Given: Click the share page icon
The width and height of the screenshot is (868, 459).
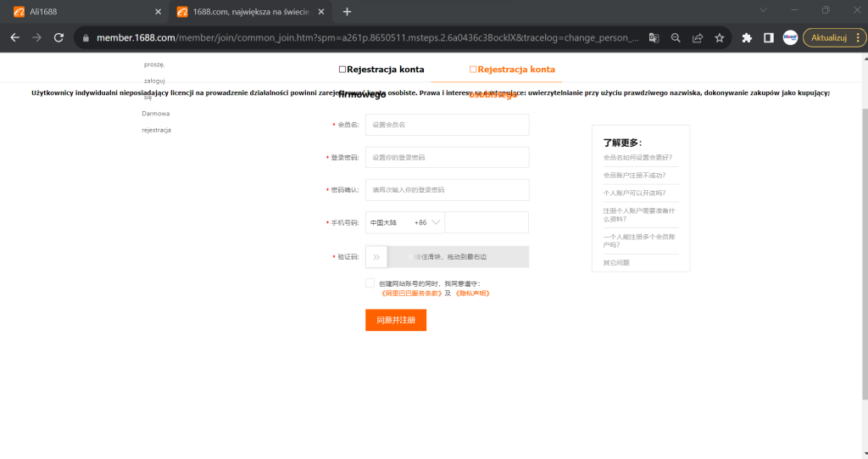Looking at the screenshot, I should pyautogui.click(x=698, y=37).
